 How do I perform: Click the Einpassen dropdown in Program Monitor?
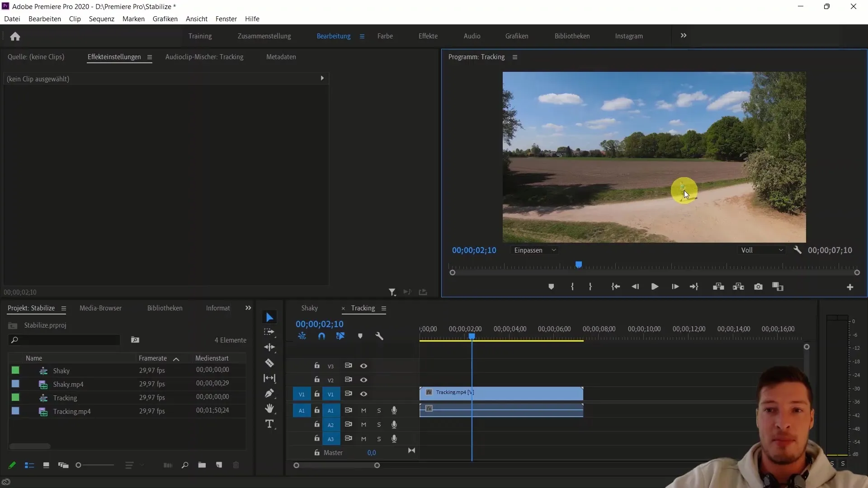tap(533, 250)
